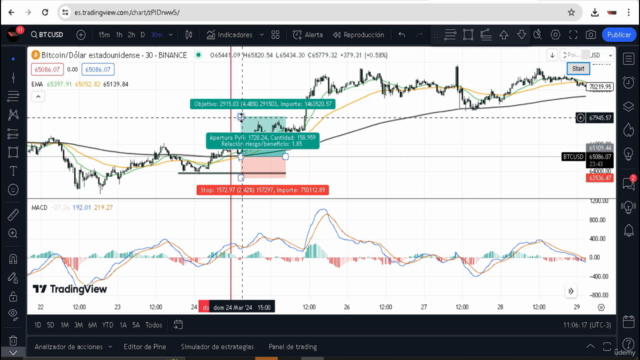Image resolution: width=640 pixels, height=360 pixels.
Task: Open the emoji icons tool
Action: point(13,190)
